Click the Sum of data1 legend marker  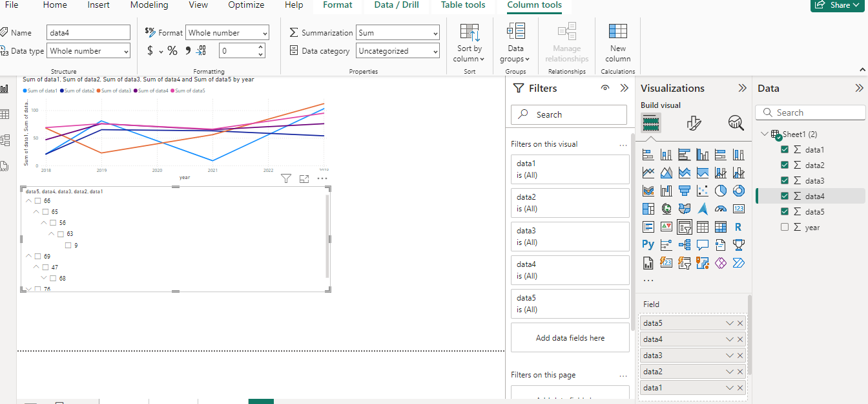[x=25, y=91]
